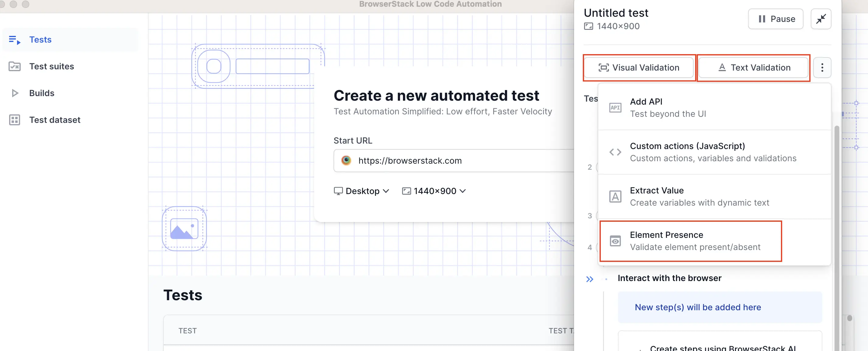868x351 pixels.
Task: Click the Untitled test title
Action: pyautogui.click(x=616, y=13)
